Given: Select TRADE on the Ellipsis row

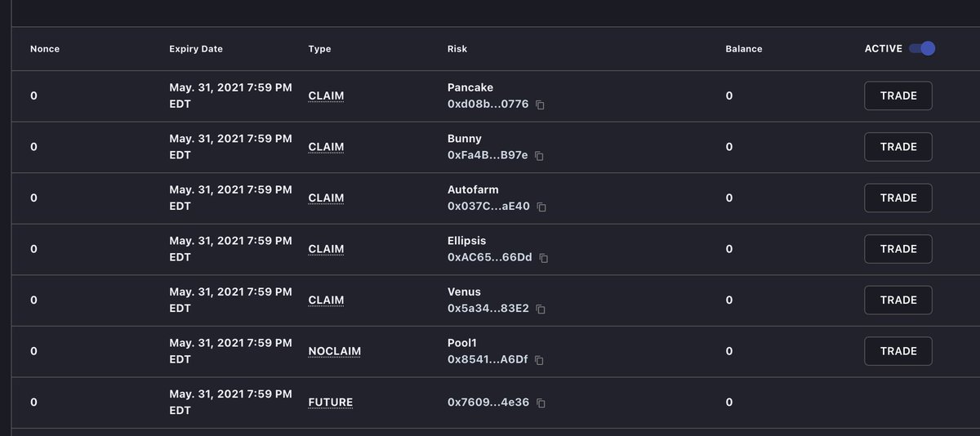Looking at the screenshot, I should coord(898,249).
